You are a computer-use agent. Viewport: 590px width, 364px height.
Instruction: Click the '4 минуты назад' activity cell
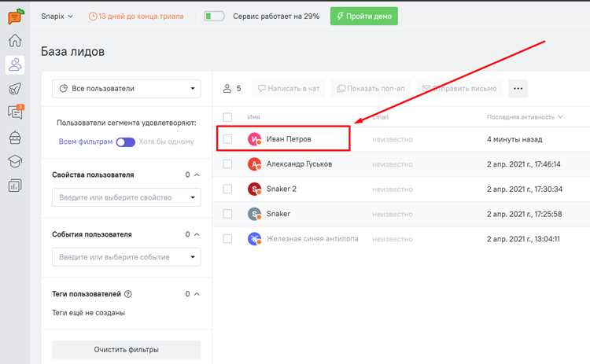514,139
